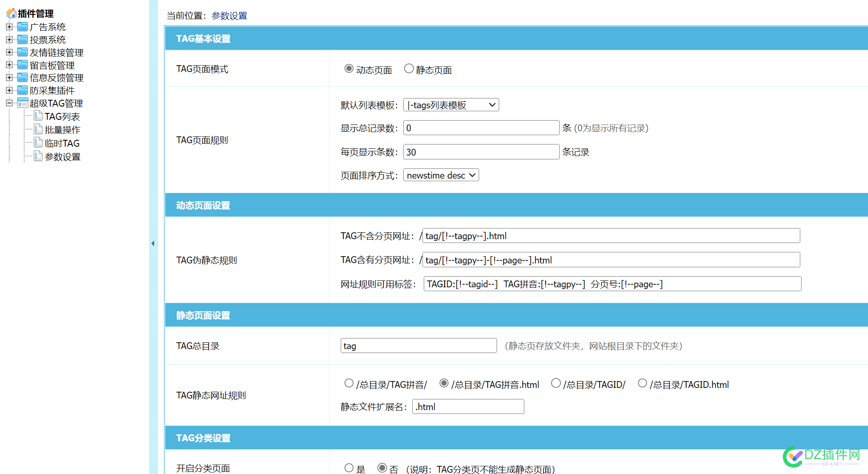
Task: Select the 动态页面 radio button
Action: pos(349,69)
